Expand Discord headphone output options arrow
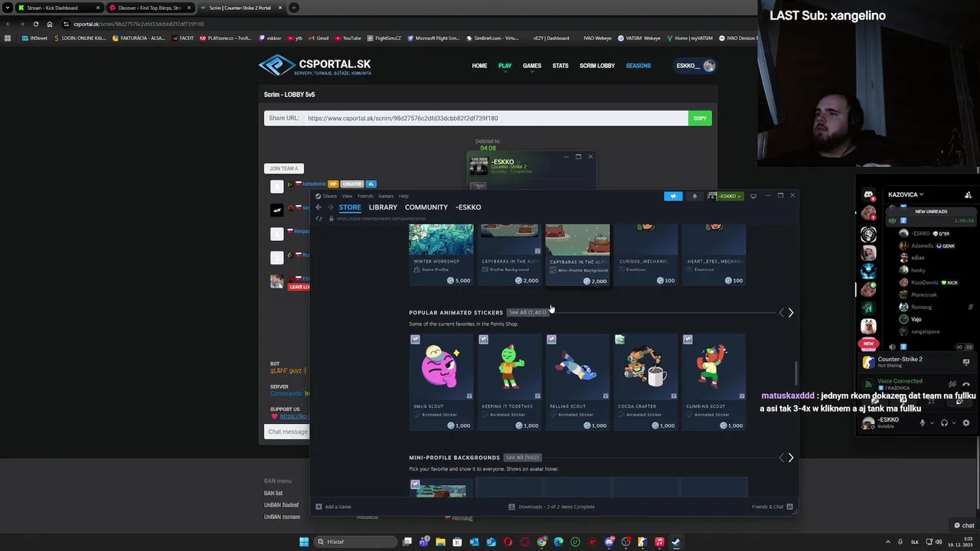 tap(954, 423)
